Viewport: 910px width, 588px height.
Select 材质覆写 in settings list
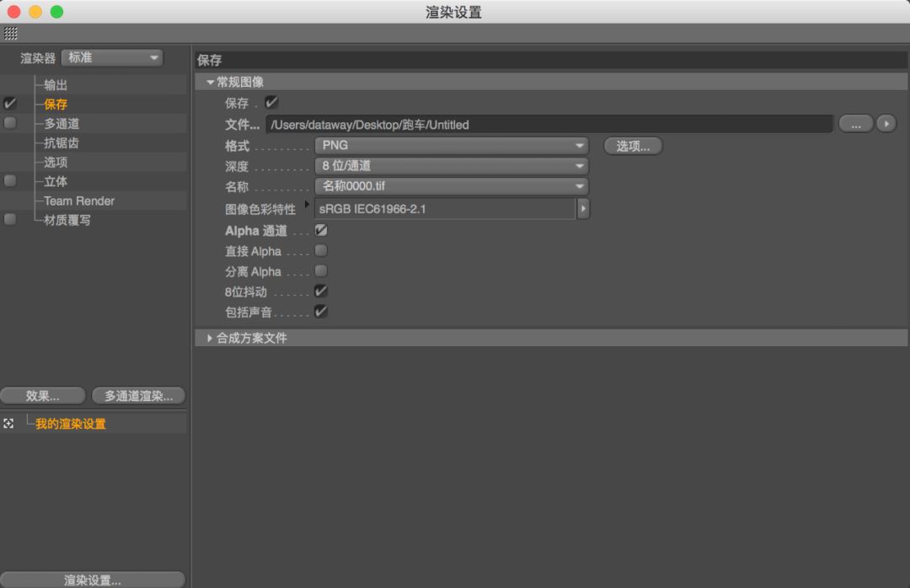pyautogui.click(x=67, y=220)
